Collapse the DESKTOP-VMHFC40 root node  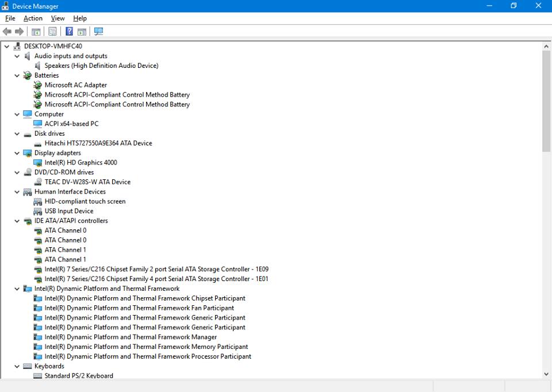click(x=7, y=46)
